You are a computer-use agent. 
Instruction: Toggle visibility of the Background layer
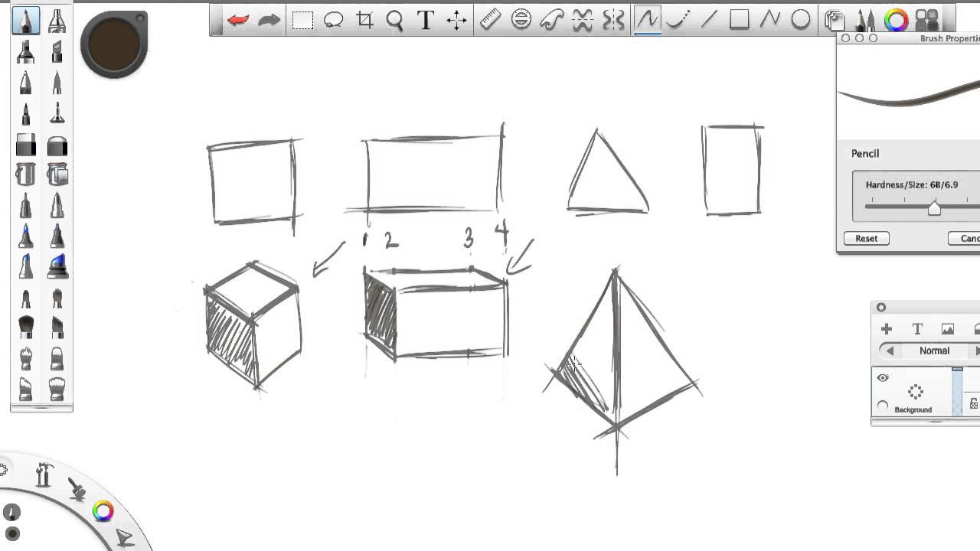(x=883, y=377)
